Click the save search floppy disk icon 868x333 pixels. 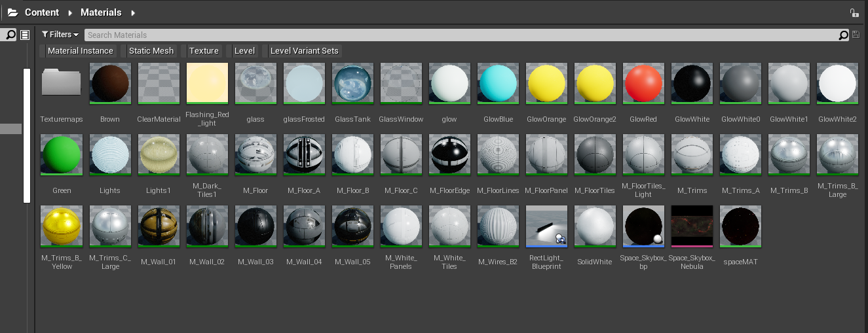[856, 35]
